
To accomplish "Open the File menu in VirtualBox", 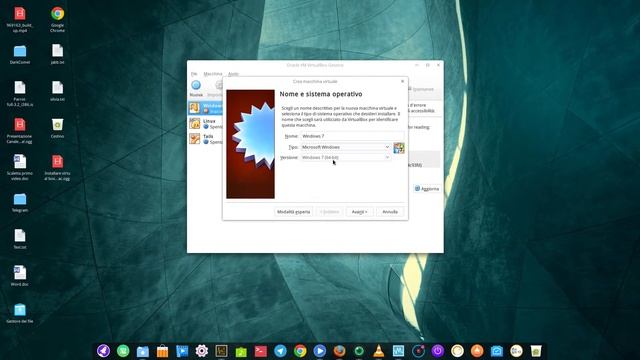I will click(x=194, y=74).
